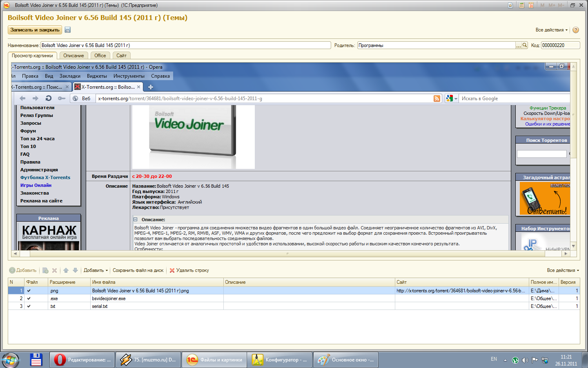Click the ellipsis select button in Родитель field
The width and height of the screenshot is (588, 368).
(x=519, y=45)
